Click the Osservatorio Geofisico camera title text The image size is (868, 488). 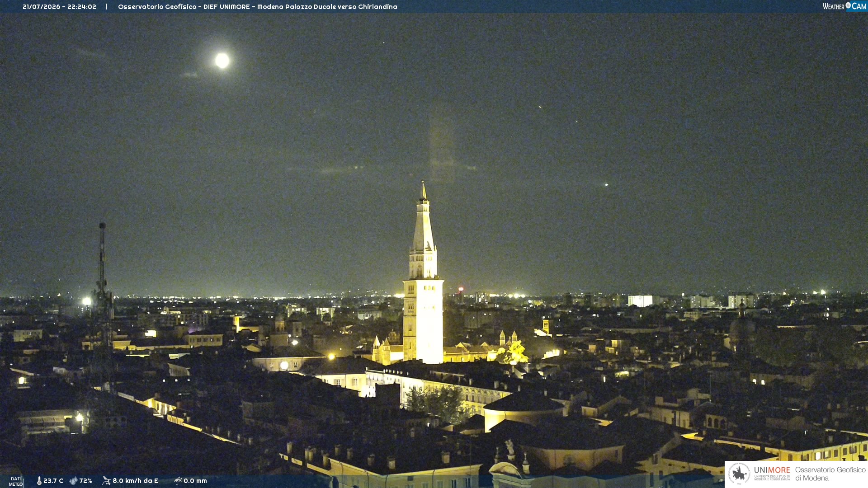258,7
